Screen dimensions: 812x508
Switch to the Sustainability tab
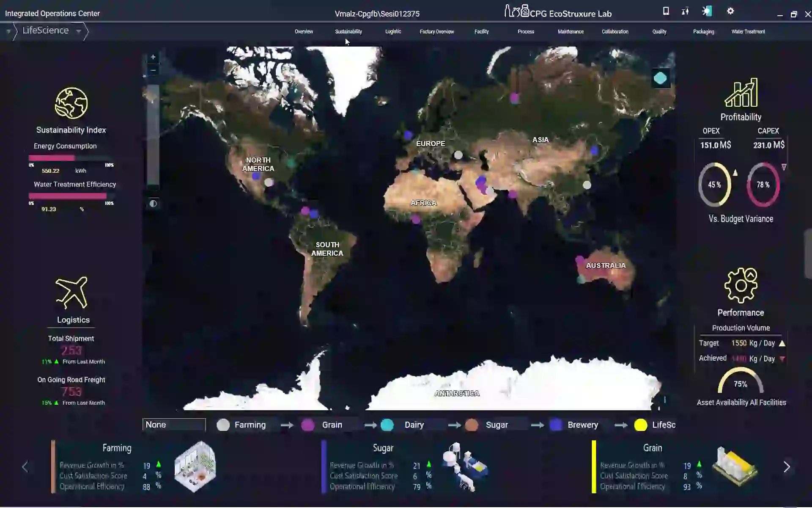pos(348,32)
